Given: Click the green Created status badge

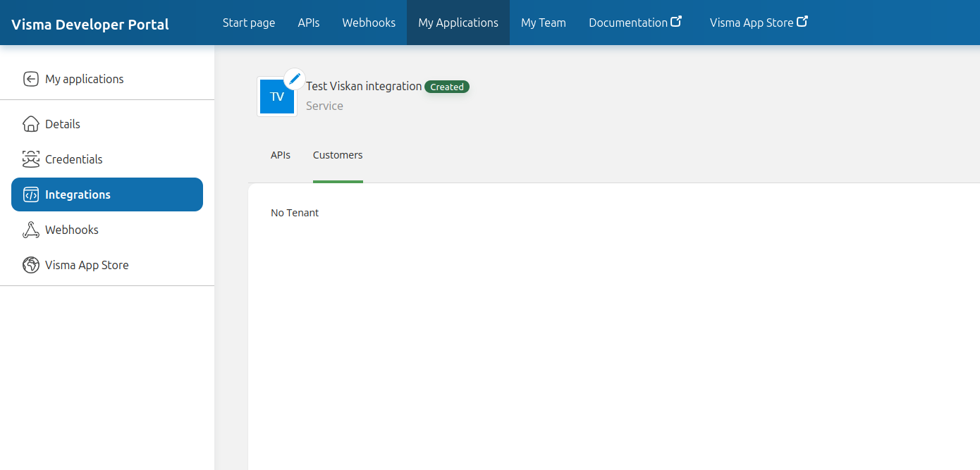Looking at the screenshot, I should [x=447, y=87].
